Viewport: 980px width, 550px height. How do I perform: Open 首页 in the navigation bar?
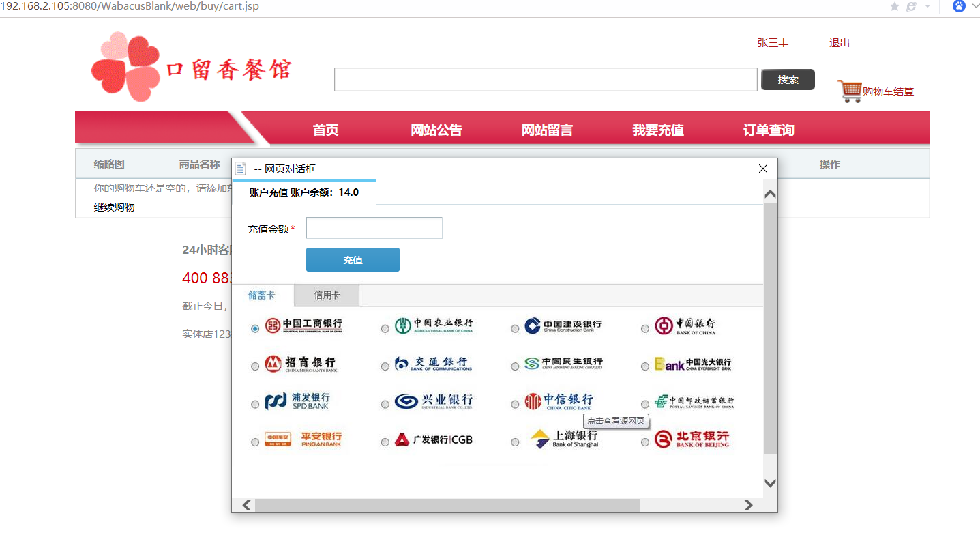[326, 130]
